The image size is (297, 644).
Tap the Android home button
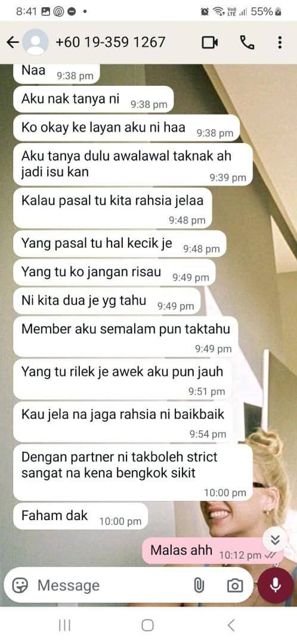coord(147,625)
